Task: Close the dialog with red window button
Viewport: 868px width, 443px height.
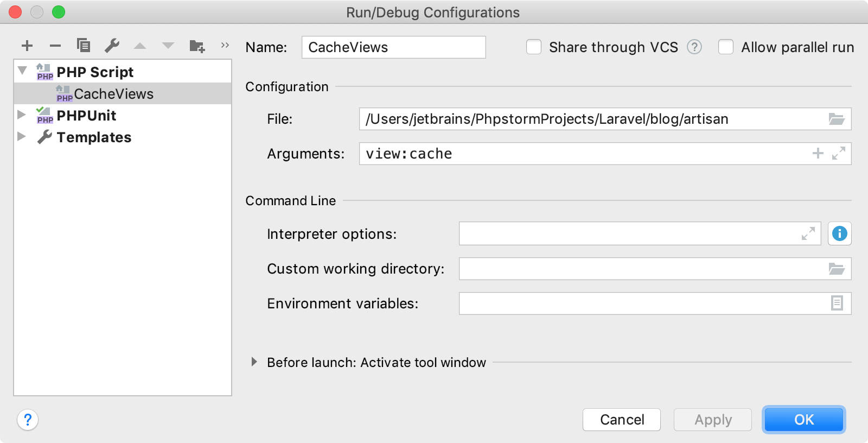Action: [15, 12]
